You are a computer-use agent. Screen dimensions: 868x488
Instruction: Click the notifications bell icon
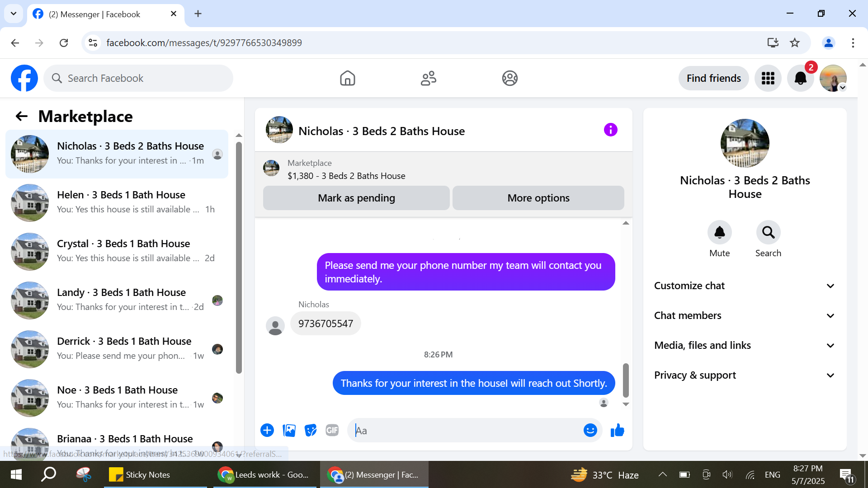click(800, 78)
